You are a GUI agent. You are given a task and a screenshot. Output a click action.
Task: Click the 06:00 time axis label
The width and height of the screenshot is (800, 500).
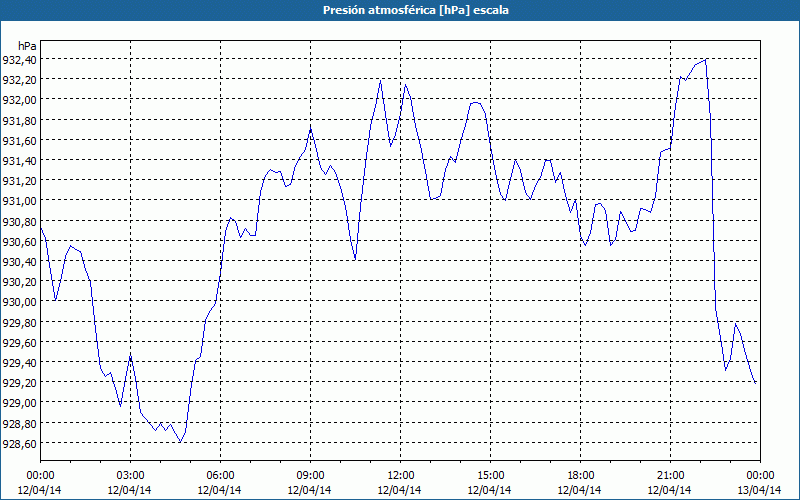pyautogui.click(x=220, y=476)
